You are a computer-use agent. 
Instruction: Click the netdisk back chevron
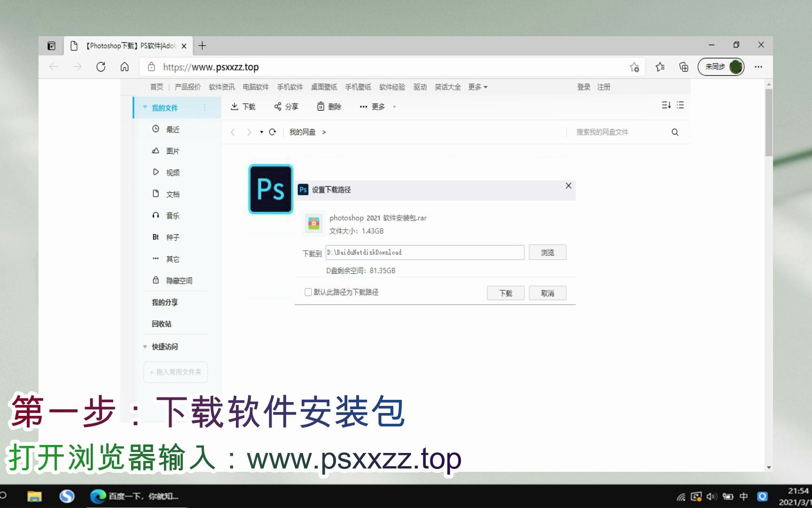[x=233, y=132]
